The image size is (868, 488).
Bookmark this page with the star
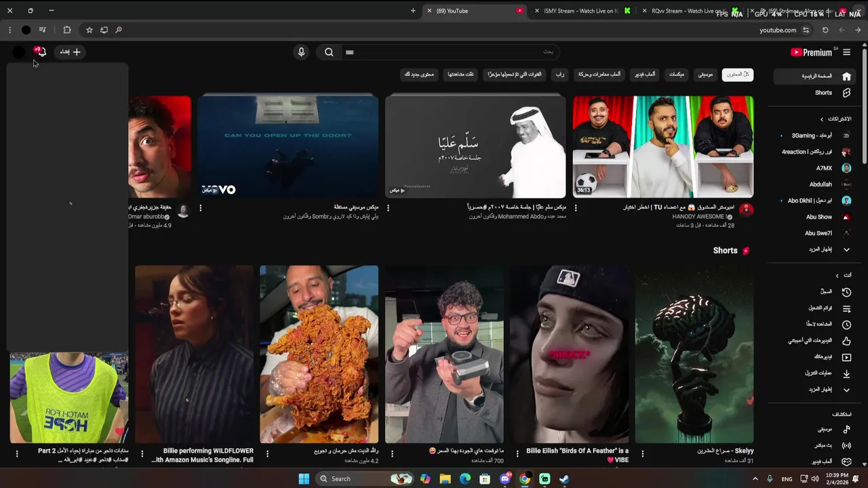coord(89,30)
